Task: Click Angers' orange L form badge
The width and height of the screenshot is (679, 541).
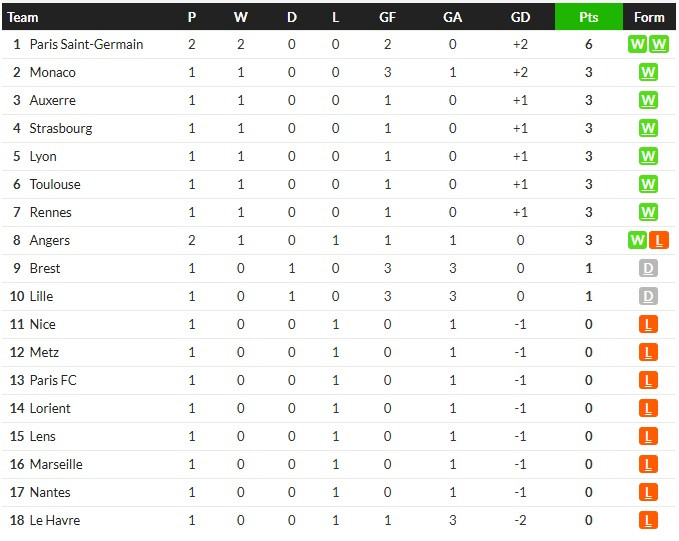Action: click(x=659, y=240)
